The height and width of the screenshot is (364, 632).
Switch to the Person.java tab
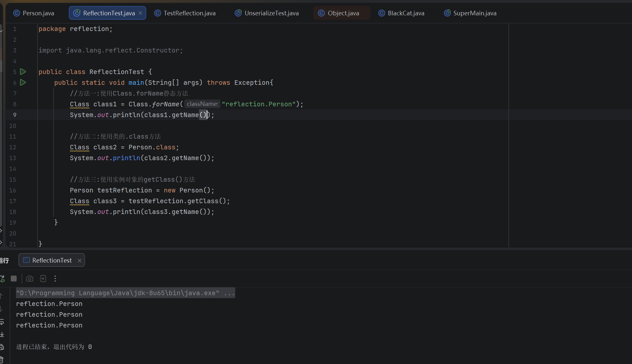click(x=34, y=13)
